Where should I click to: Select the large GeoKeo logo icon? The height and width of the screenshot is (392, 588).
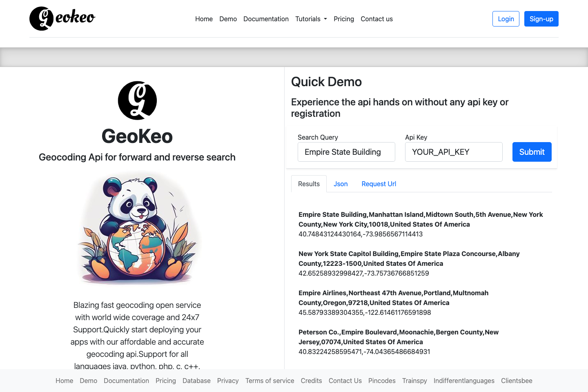tap(137, 100)
